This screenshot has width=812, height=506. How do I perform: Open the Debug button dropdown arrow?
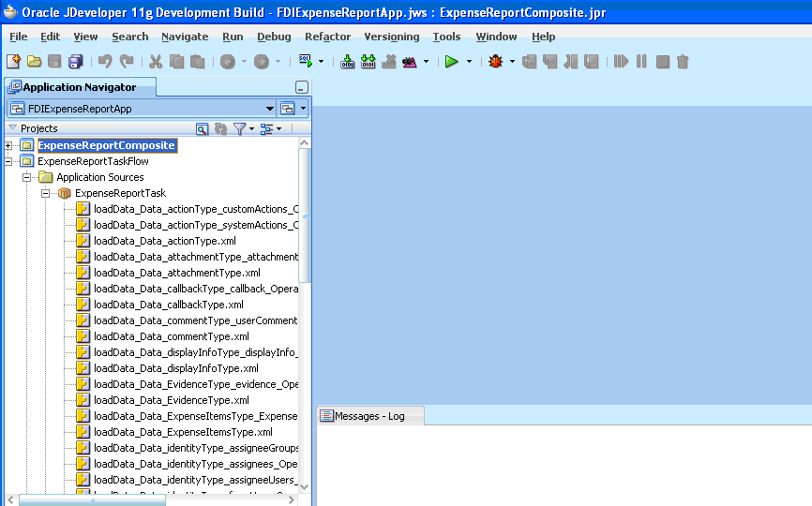(512, 62)
